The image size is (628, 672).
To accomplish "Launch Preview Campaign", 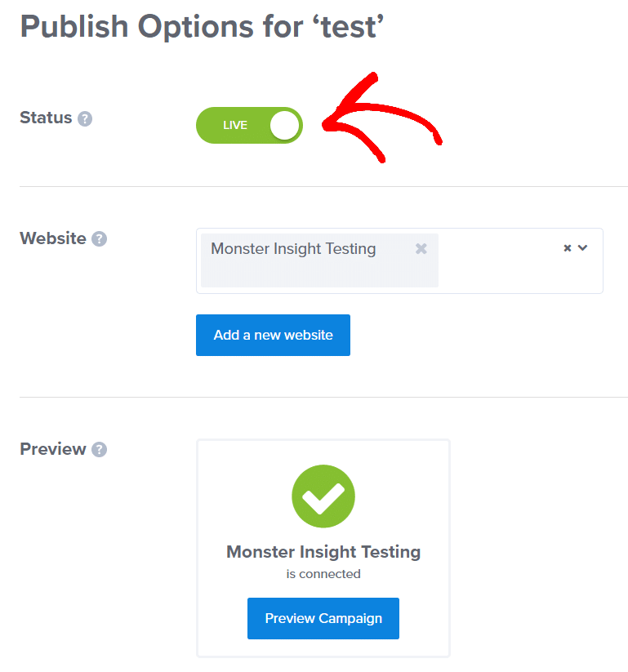I will coord(323,618).
